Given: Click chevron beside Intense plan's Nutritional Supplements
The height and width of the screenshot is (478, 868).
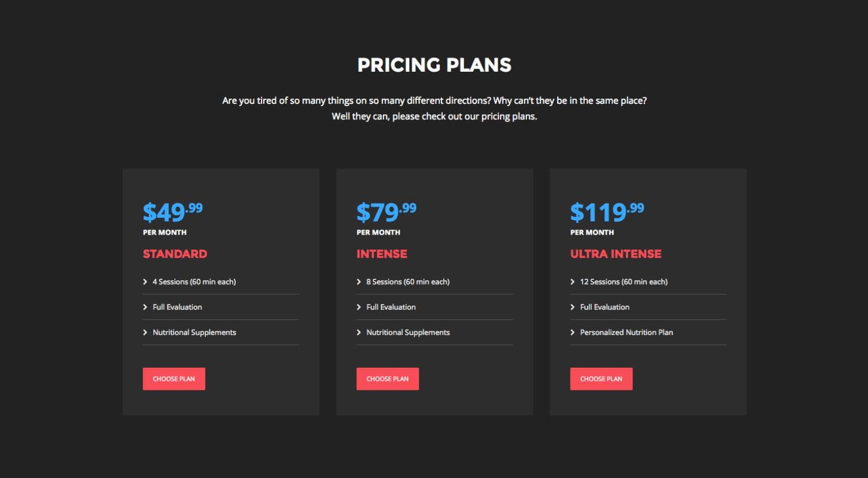Looking at the screenshot, I should tap(359, 332).
